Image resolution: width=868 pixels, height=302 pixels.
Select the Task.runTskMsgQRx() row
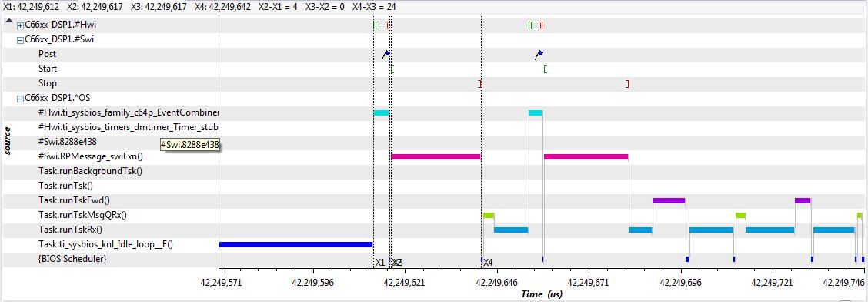(x=82, y=214)
